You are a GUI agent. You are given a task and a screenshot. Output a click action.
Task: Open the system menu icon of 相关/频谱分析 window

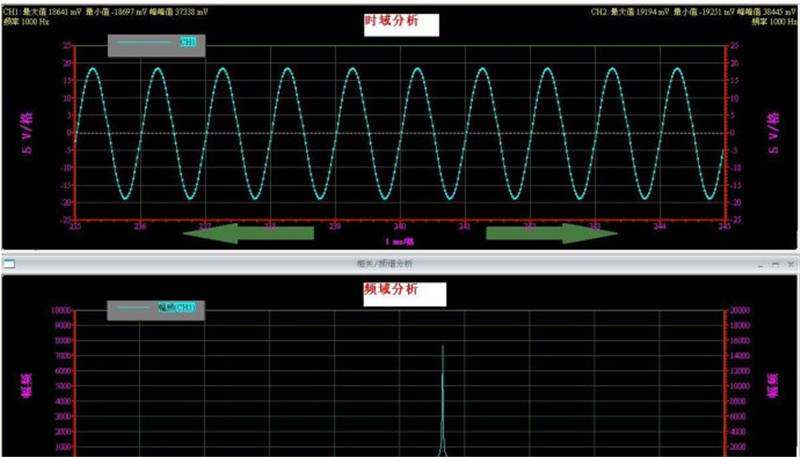tap(9, 263)
